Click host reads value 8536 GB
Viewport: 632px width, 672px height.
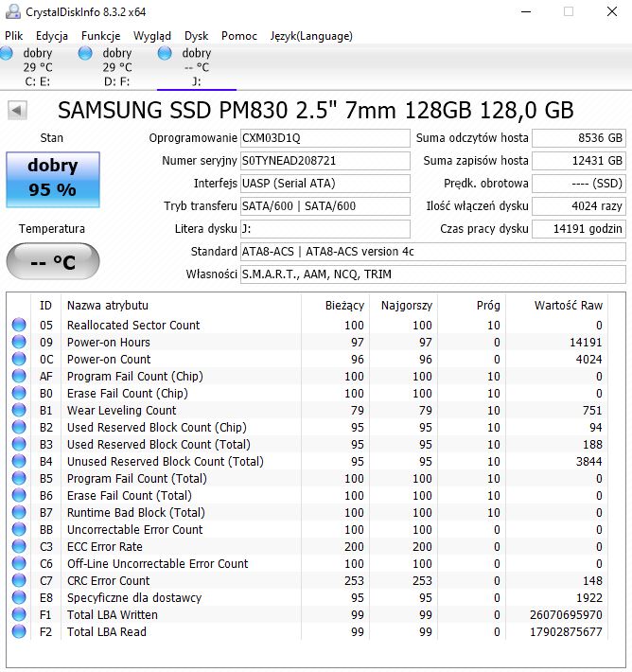coord(579,138)
